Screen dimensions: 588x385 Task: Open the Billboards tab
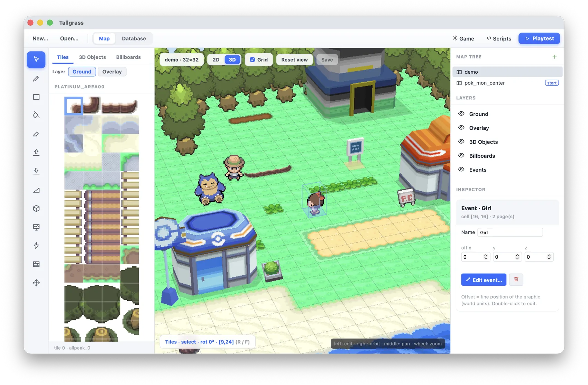(128, 57)
